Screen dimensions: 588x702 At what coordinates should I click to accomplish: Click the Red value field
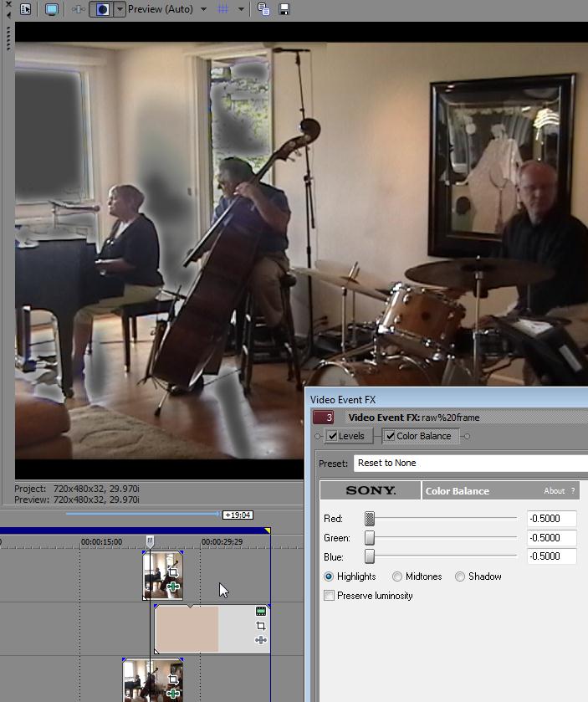click(551, 519)
